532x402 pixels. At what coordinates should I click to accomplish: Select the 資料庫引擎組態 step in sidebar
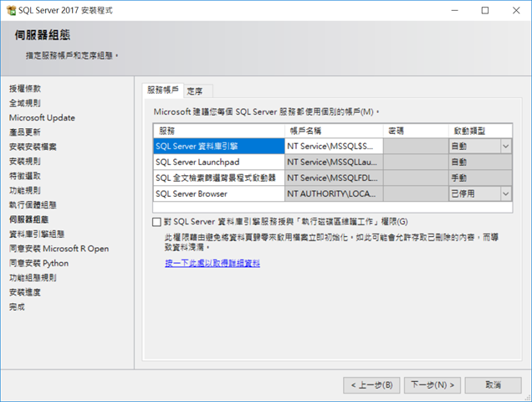37,234
